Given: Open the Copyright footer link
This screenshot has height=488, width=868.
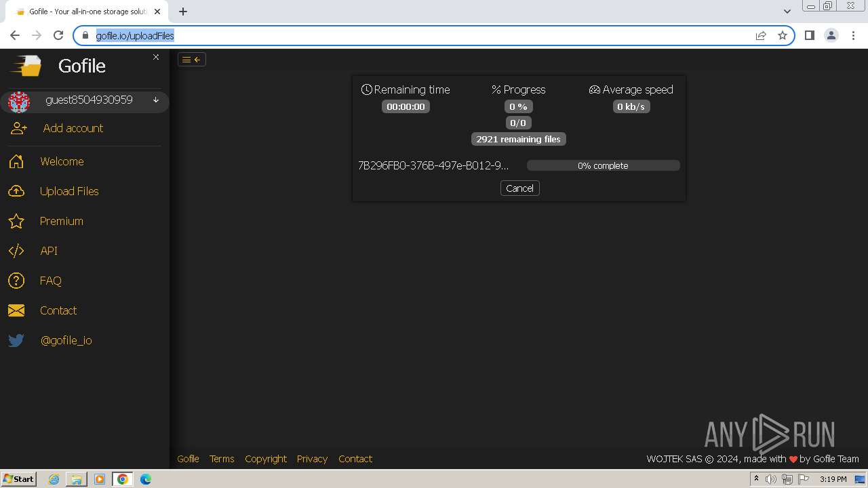Looking at the screenshot, I should point(266,459).
